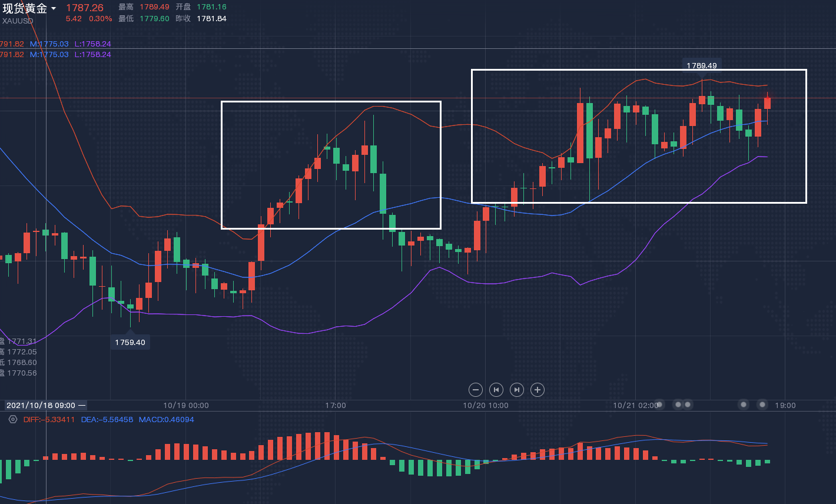836x504 pixels.
Task: Select the first event dot after 10/21 02:00
Action: [659, 404]
